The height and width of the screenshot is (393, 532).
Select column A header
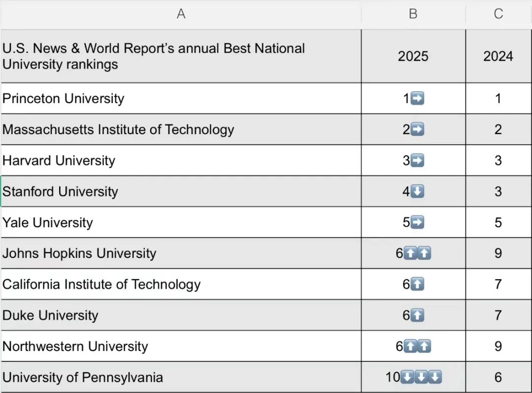click(181, 14)
